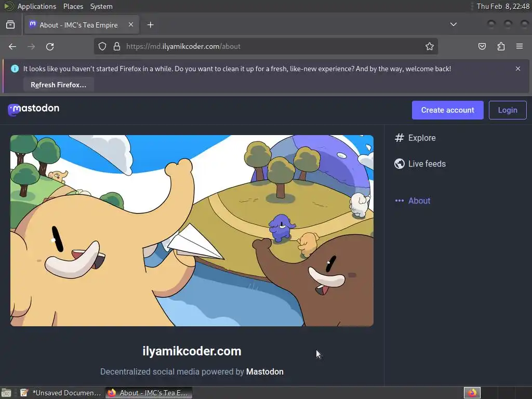Open Save to Pocket
This screenshot has width=532, height=399.
click(x=482, y=46)
